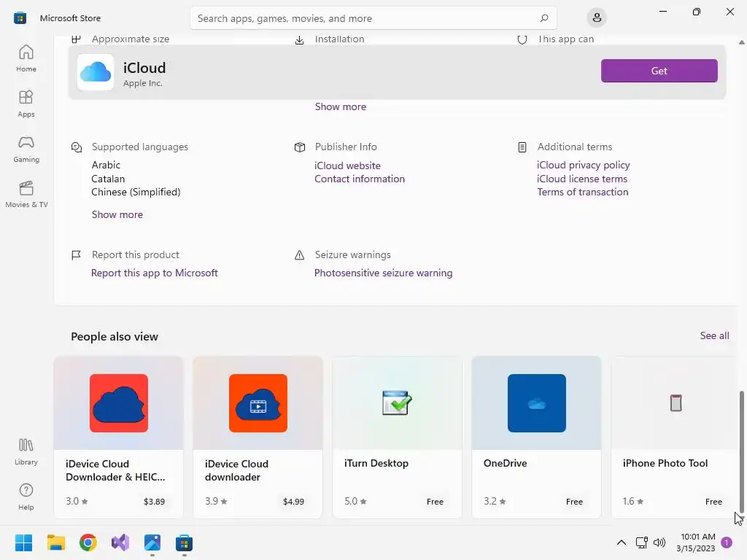Click the scroll up arrow

point(741,42)
